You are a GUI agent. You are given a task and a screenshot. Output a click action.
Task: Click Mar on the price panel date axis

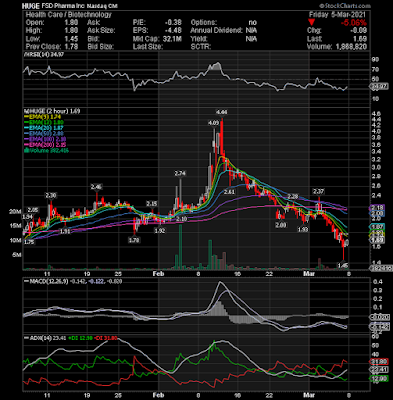308,274
